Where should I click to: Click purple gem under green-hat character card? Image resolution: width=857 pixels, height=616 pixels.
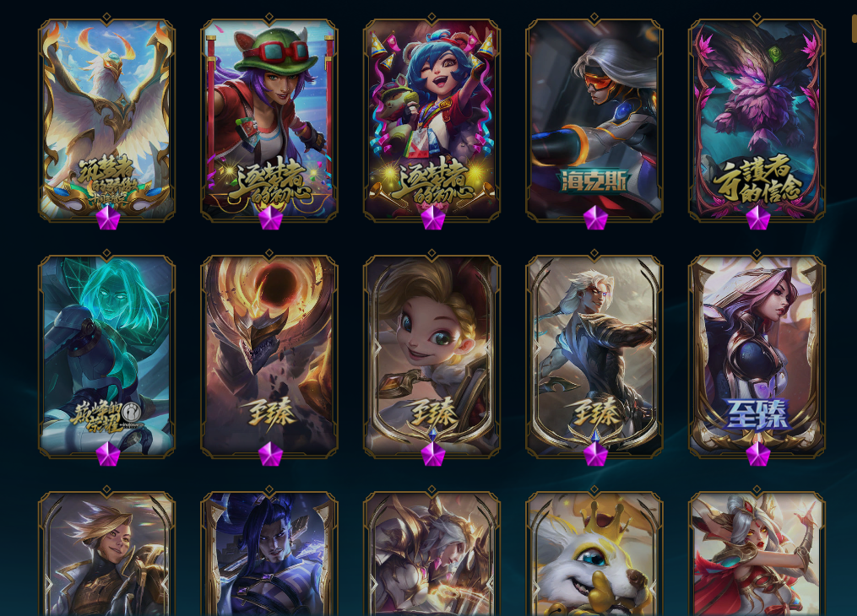(270, 218)
